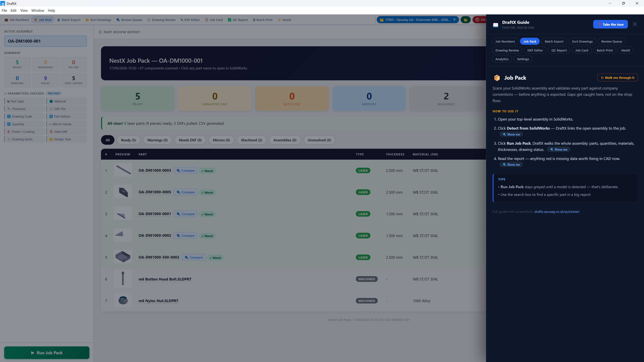
Task: Filter the report by Machined (2)
Action: tap(252, 140)
